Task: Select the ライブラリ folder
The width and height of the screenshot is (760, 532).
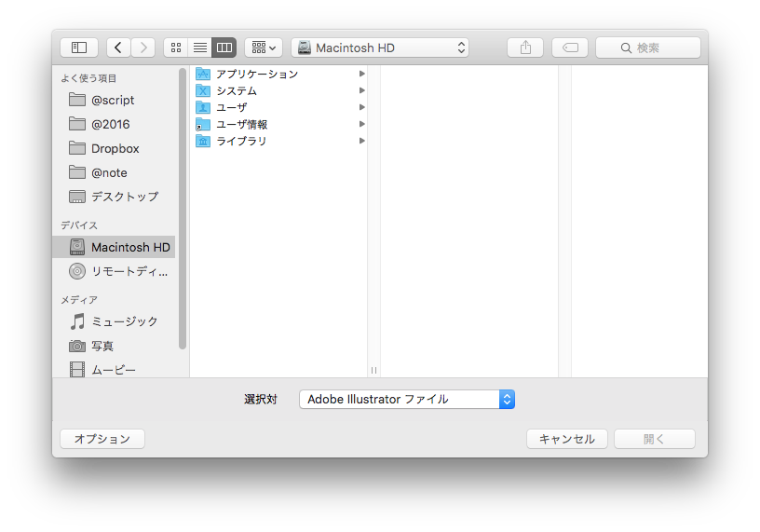Action: pos(278,141)
